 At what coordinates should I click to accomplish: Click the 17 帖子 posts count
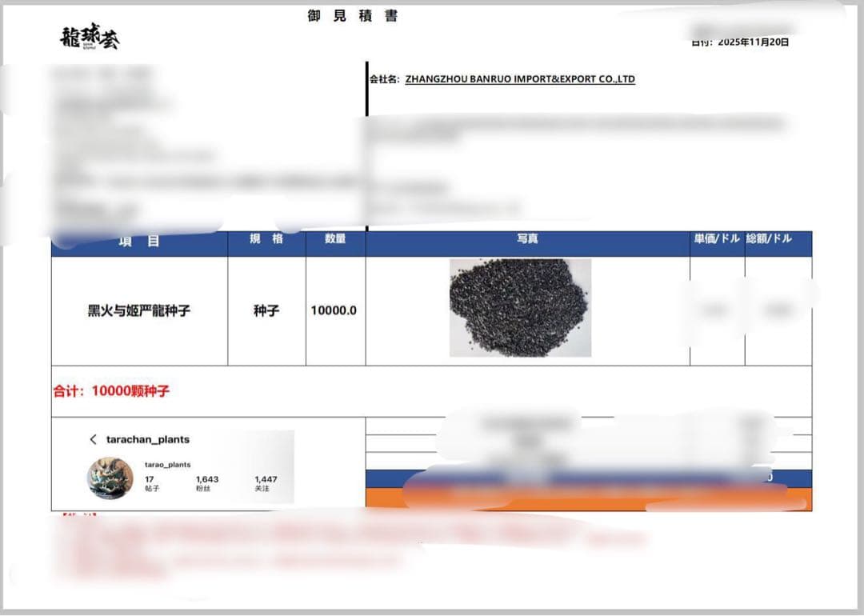(x=151, y=483)
